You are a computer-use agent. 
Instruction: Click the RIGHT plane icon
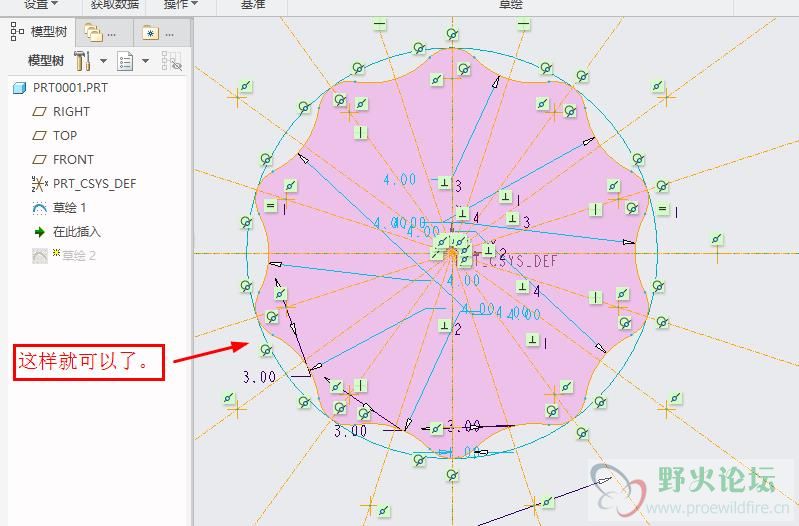[40, 112]
